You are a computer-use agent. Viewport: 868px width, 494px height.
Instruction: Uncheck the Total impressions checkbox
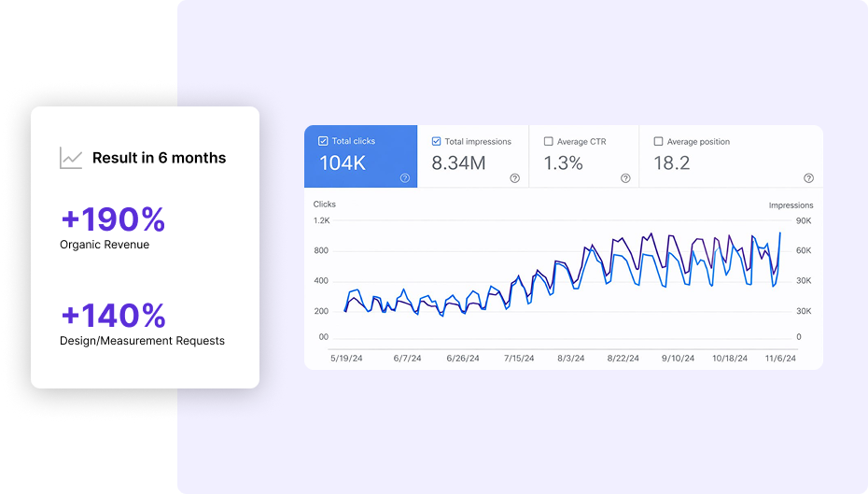pyautogui.click(x=436, y=142)
